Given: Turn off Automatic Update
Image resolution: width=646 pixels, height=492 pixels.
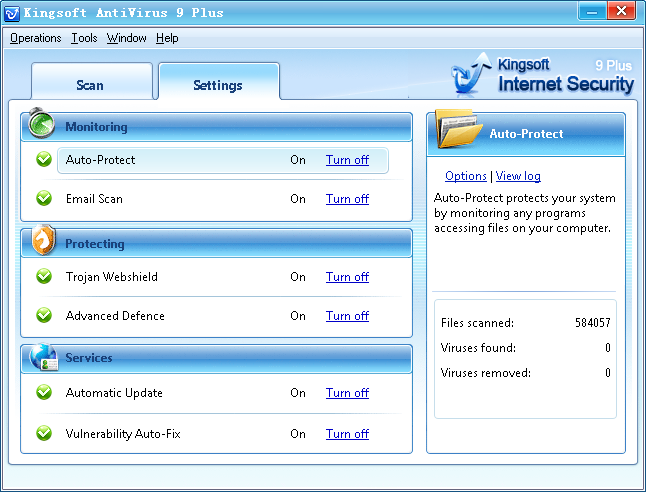Looking at the screenshot, I should click(347, 393).
